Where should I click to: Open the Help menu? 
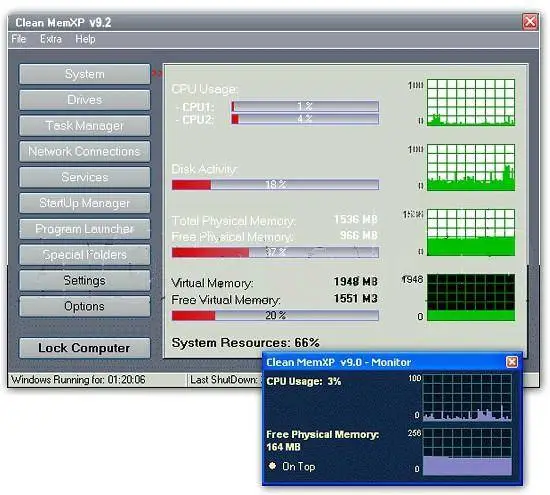(85, 39)
